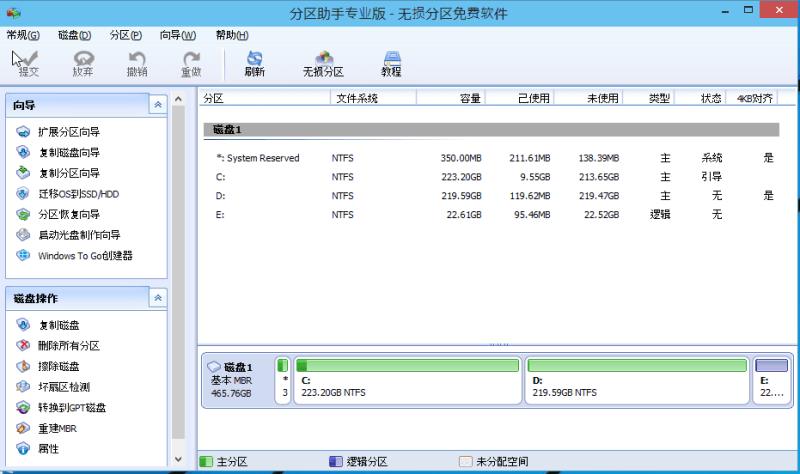The height and width of the screenshot is (474, 800).
Task: Select the C: partition row in list
Action: [x=491, y=177]
